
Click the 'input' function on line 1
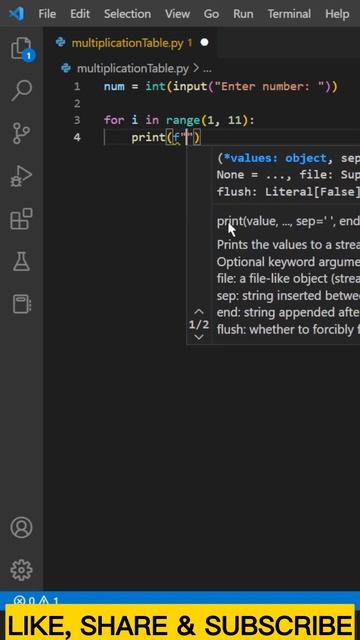coord(190,87)
